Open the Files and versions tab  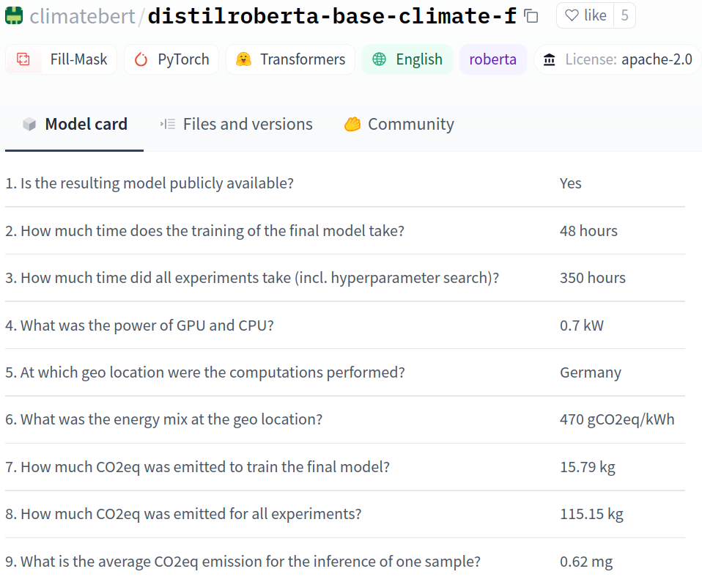[x=236, y=124]
